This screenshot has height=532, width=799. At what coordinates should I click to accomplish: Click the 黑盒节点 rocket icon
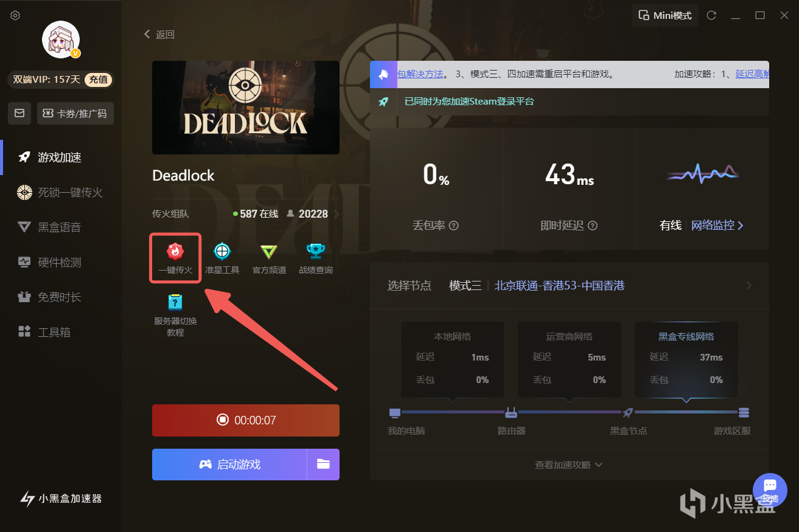pyautogui.click(x=628, y=413)
